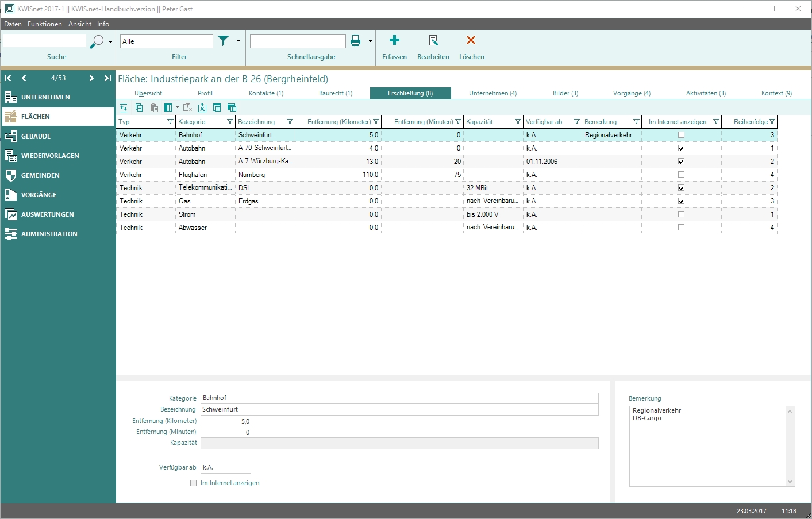Image resolution: width=812 pixels, height=519 pixels.
Task: Jump to the last record
Action: (107, 78)
